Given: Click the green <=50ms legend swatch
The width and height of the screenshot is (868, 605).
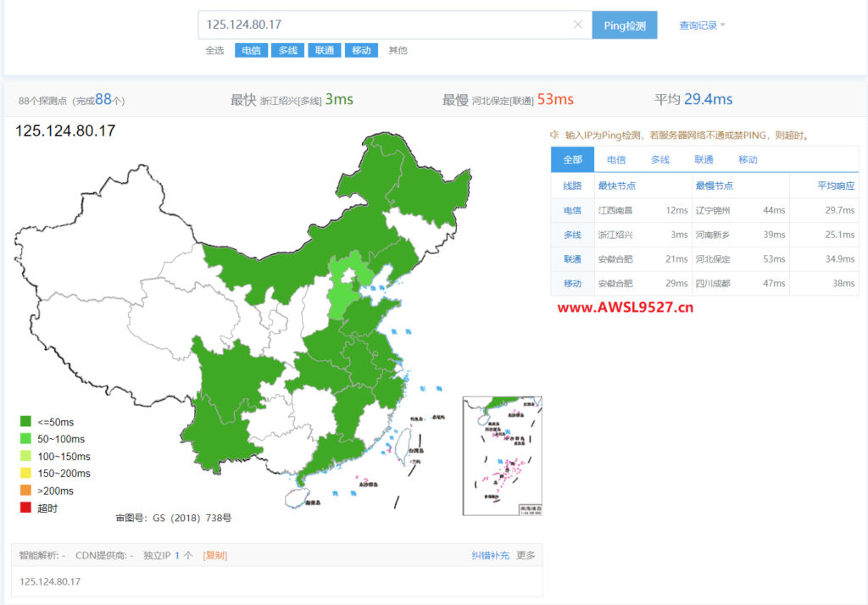Looking at the screenshot, I should [25, 421].
